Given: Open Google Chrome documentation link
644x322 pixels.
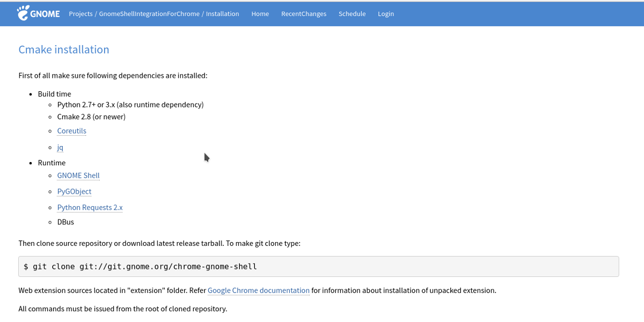Looking at the screenshot, I should pyautogui.click(x=259, y=290).
